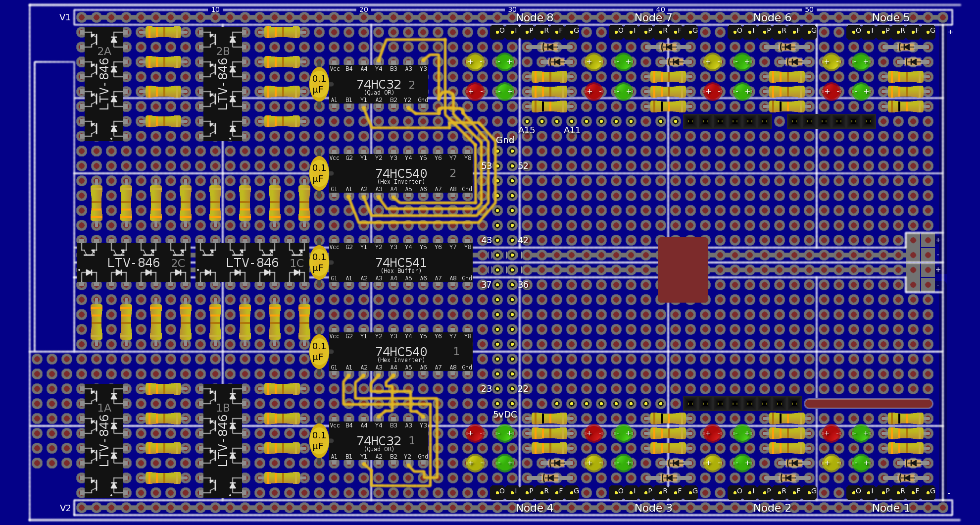
Task: Click the A11 pin label
Action: pyautogui.click(x=572, y=130)
